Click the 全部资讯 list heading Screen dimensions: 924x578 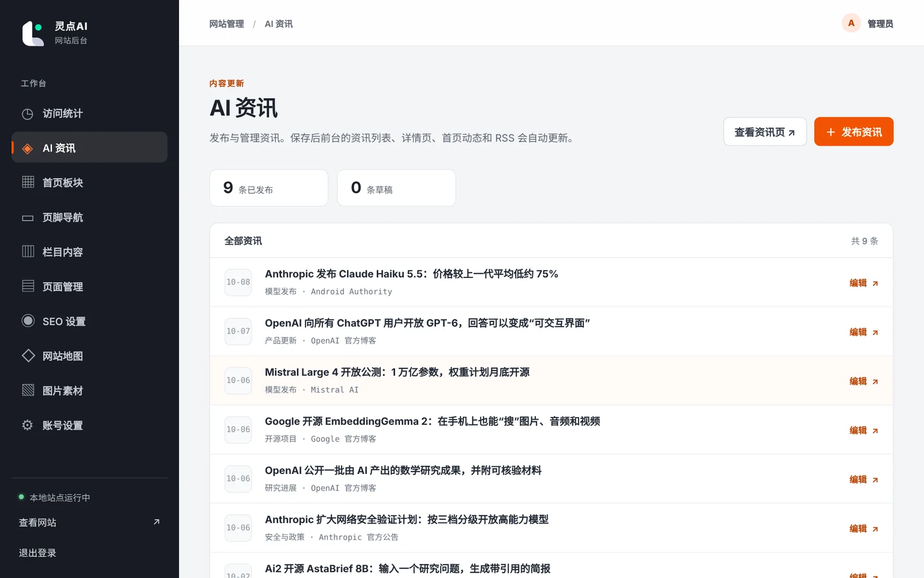point(243,241)
